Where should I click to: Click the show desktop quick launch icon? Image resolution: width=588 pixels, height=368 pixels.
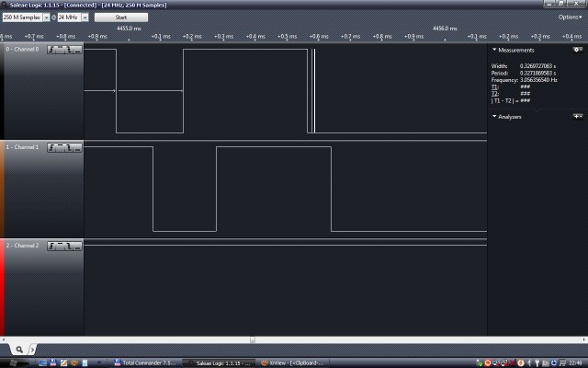coord(42,362)
